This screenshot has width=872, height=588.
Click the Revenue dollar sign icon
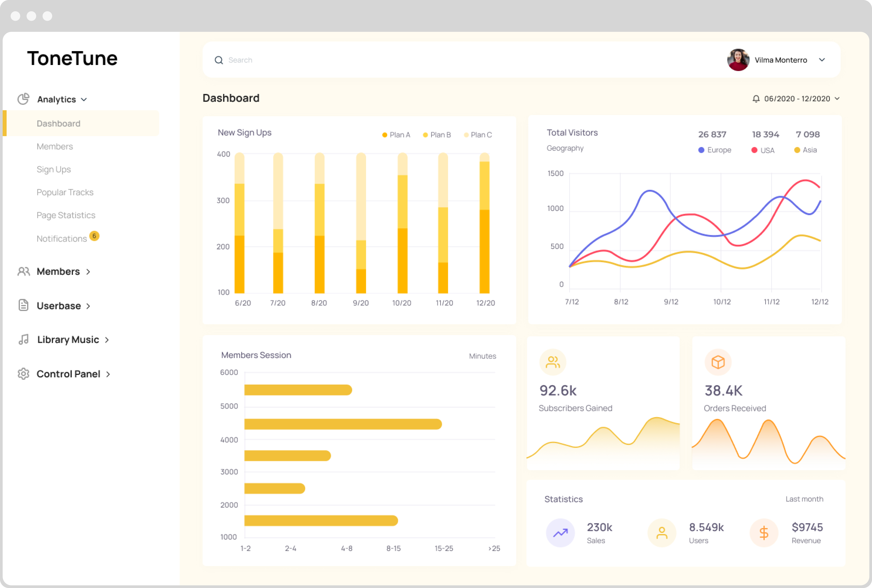tap(764, 533)
